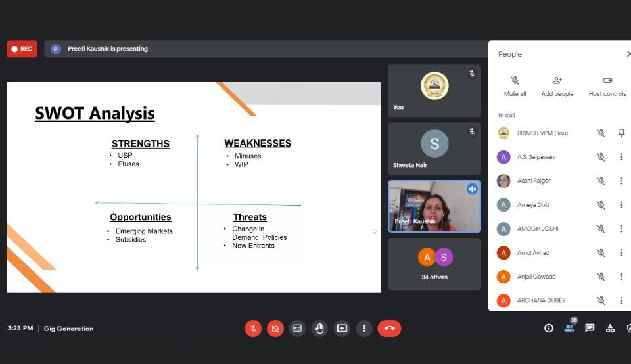
Task: Click the 34 others tile
Action: pos(434,264)
